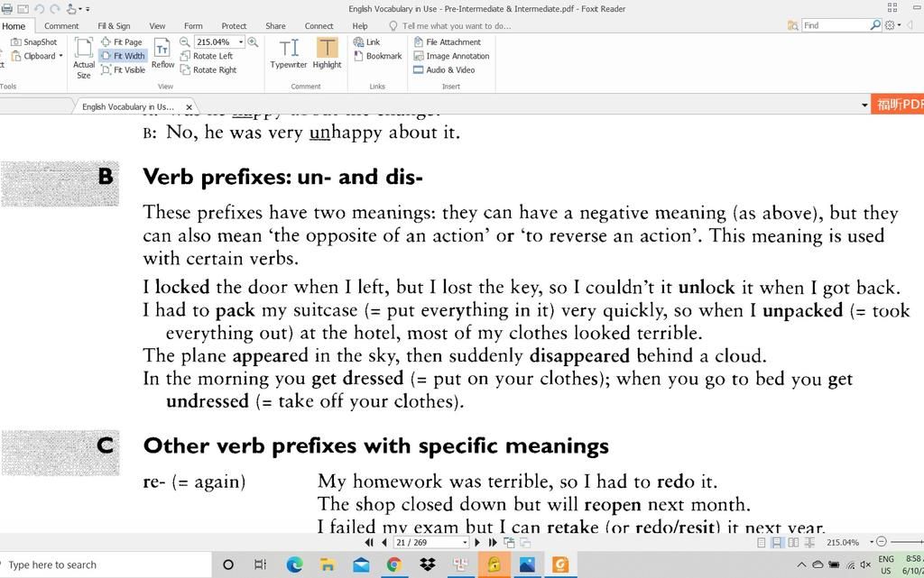
Task: Click Image Annotation
Action: (x=451, y=56)
